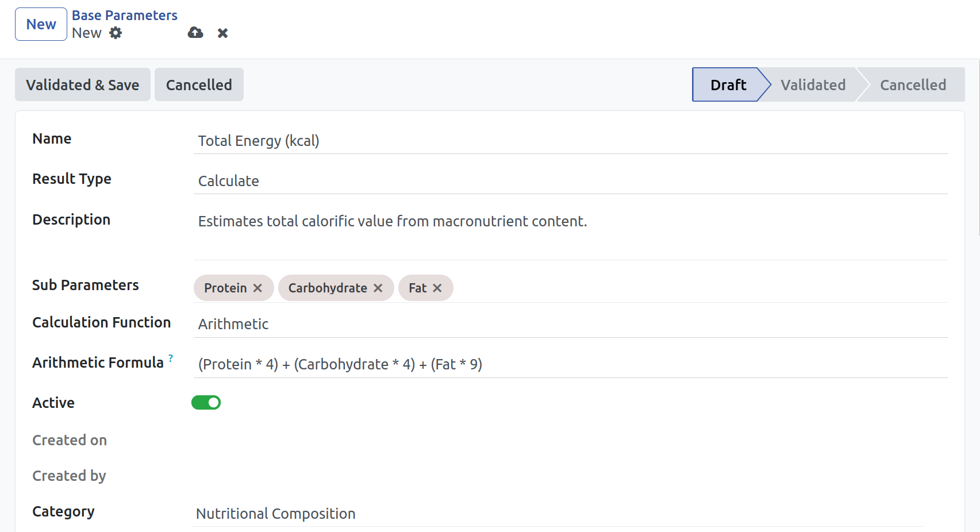Click the Fat tag label

(x=417, y=288)
